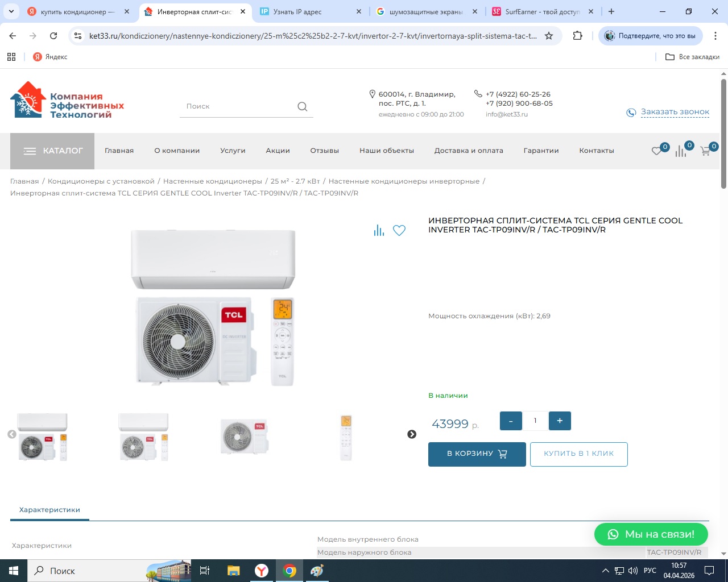Viewport: 728px width, 582px height.
Task: Select remote control thumbnail
Action: pyautogui.click(x=346, y=437)
